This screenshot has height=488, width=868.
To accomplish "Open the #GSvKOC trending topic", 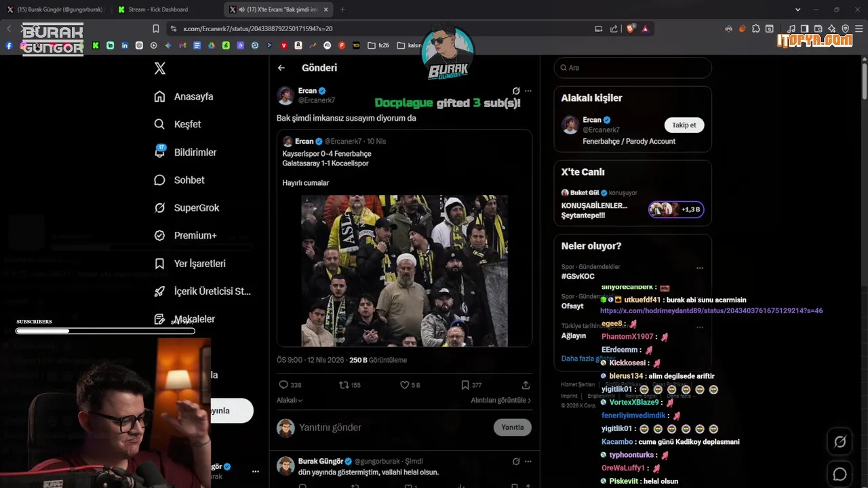I will click(x=578, y=277).
